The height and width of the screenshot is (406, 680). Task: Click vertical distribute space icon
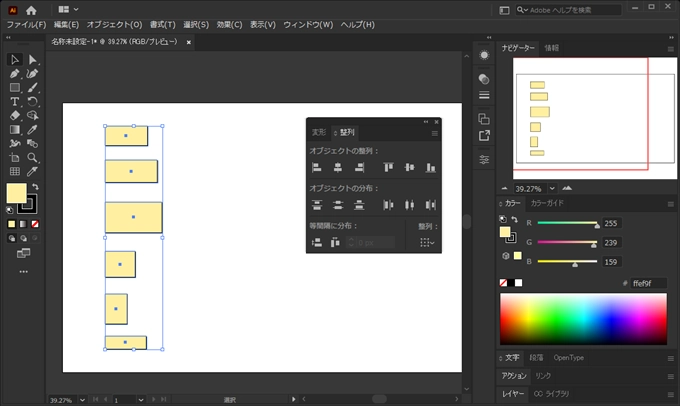[x=317, y=242]
